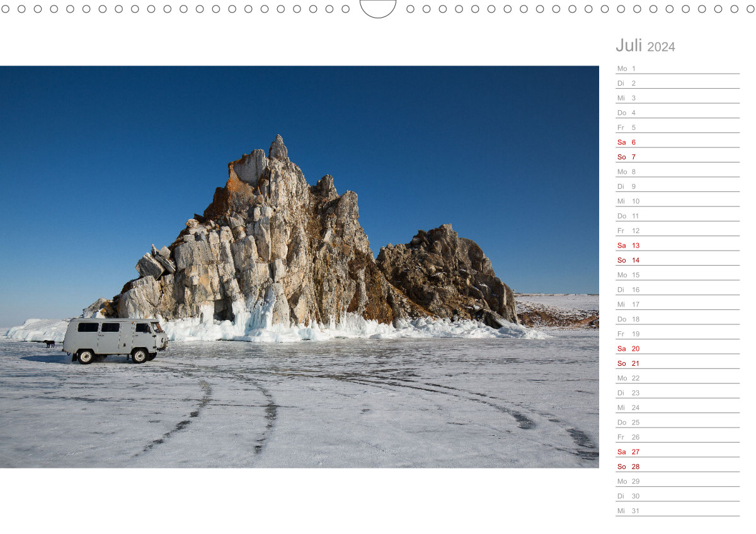Select the Sa 20 date row
Image resolution: width=756 pixels, height=534 pixels.
(x=677, y=348)
